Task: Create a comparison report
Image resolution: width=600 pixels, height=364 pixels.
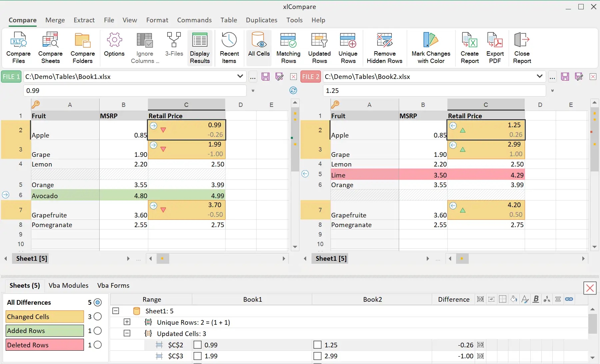Action: coord(469,48)
